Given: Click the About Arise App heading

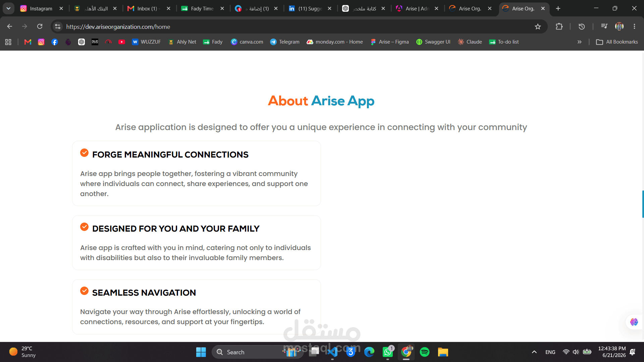Looking at the screenshot, I should point(321,101).
